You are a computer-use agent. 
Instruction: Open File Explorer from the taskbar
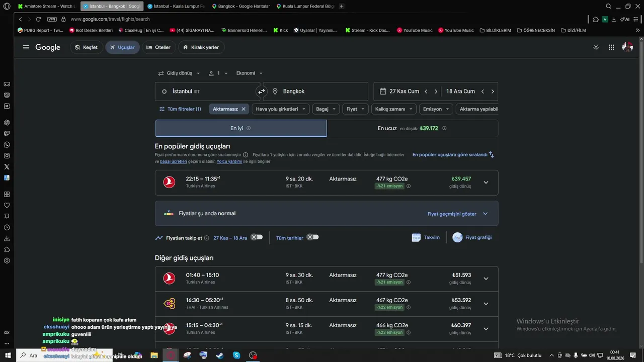[x=154, y=355]
